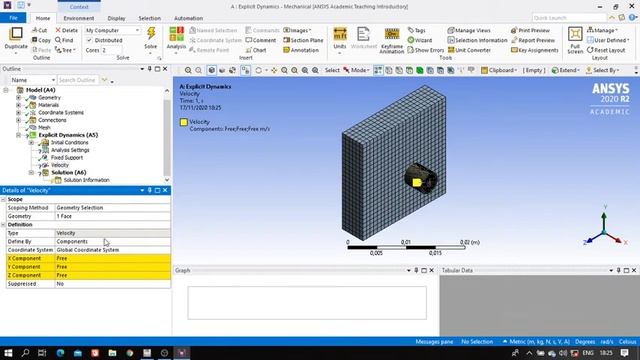
Task: Click the X Component value Free
Action: point(113,258)
